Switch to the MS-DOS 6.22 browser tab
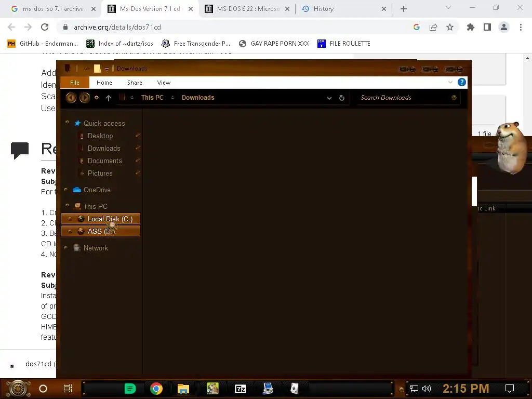This screenshot has height=399, width=532. coord(248,9)
